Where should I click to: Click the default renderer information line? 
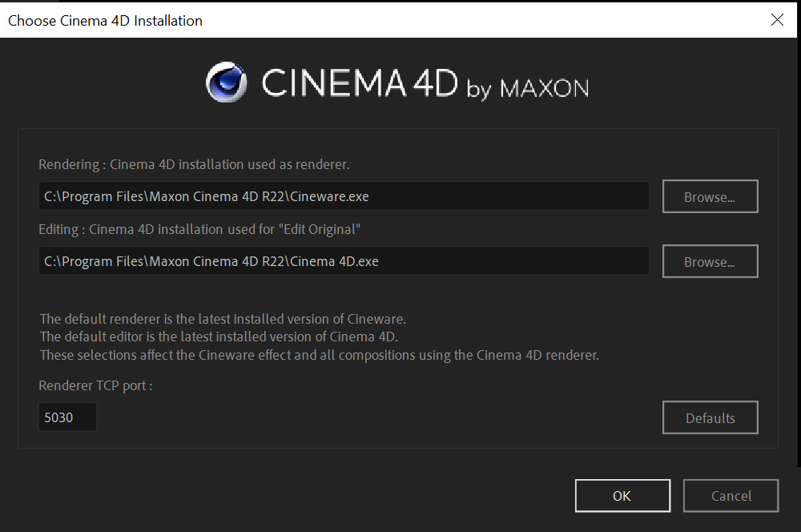click(x=223, y=318)
